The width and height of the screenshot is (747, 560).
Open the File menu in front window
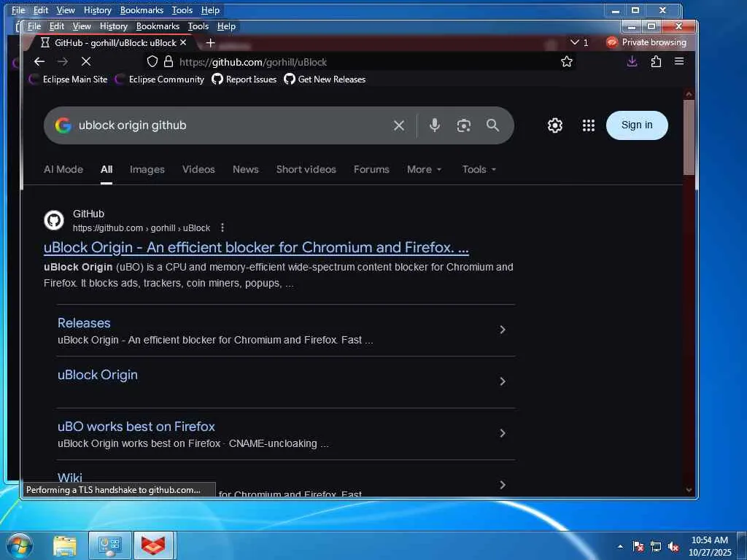pyautogui.click(x=34, y=26)
